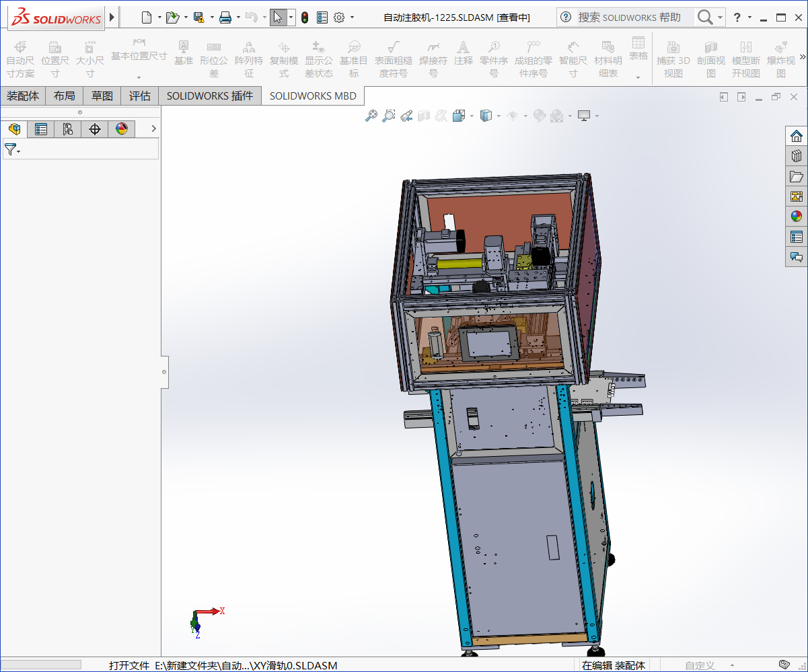Open the File Explorer task pane folder

797,176
